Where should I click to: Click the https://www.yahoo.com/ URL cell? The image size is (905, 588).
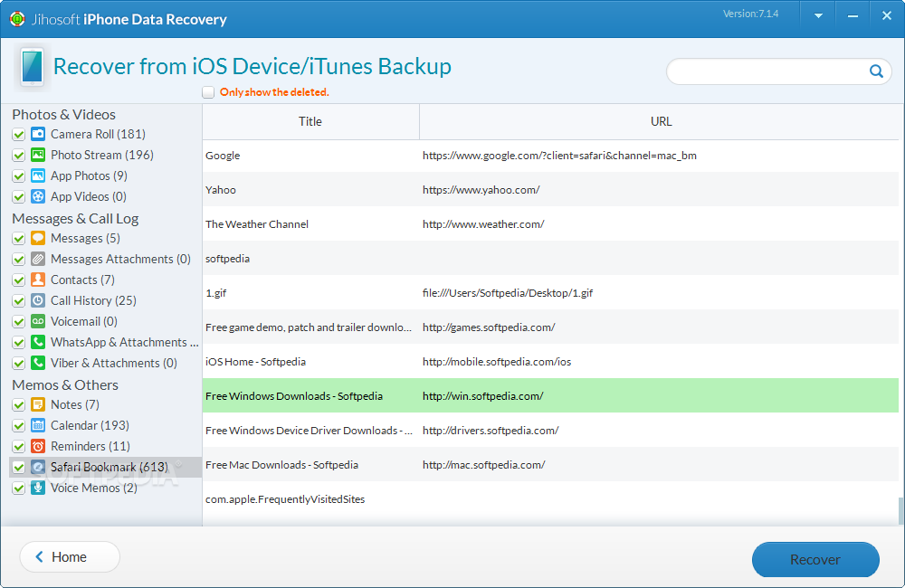481,190
